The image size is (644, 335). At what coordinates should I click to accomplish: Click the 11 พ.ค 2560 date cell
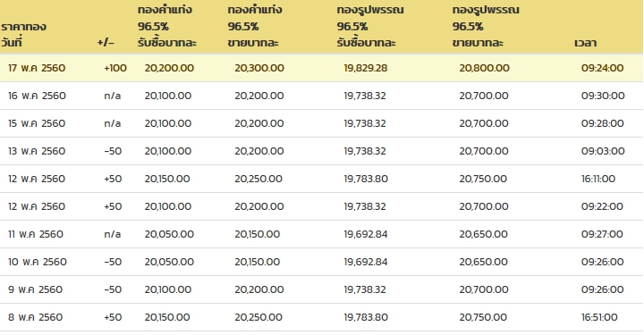coord(36,234)
